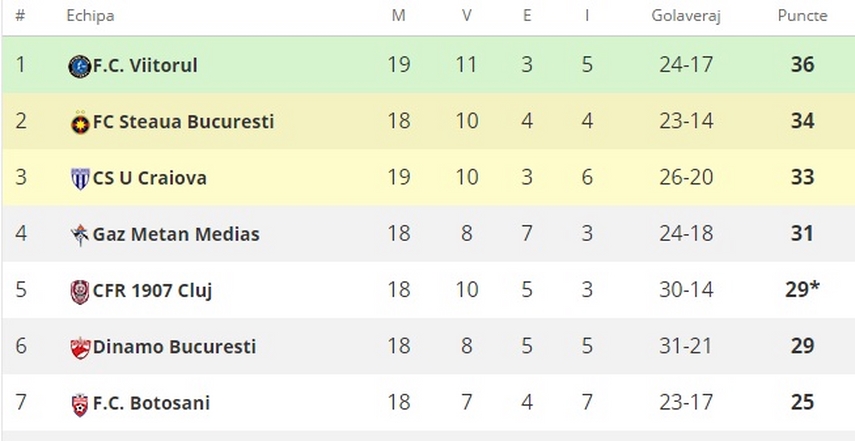This screenshot has width=855, height=441.
Task: Click the Gaz Metan Medias logo
Action: click(x=80, y=235)
